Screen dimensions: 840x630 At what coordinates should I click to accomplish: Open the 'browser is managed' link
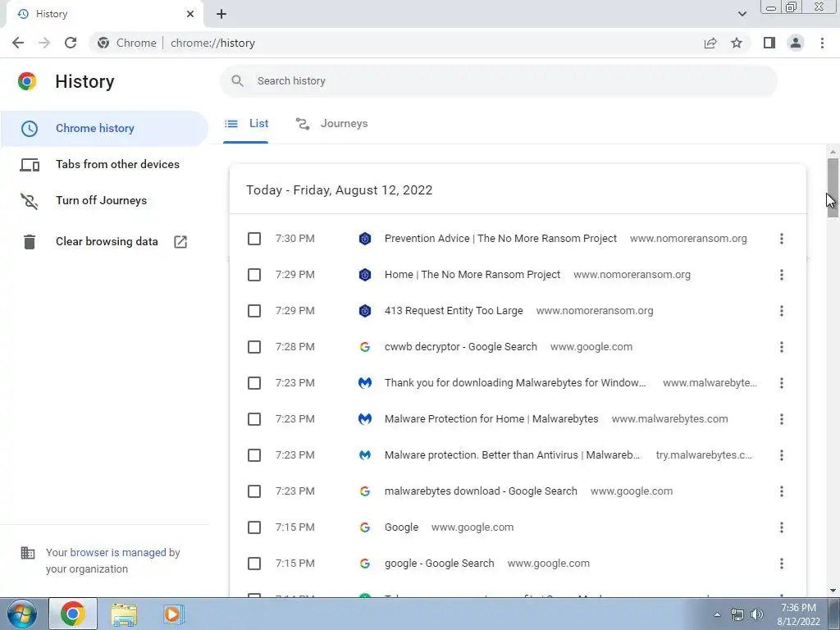(x=118, y=552)
